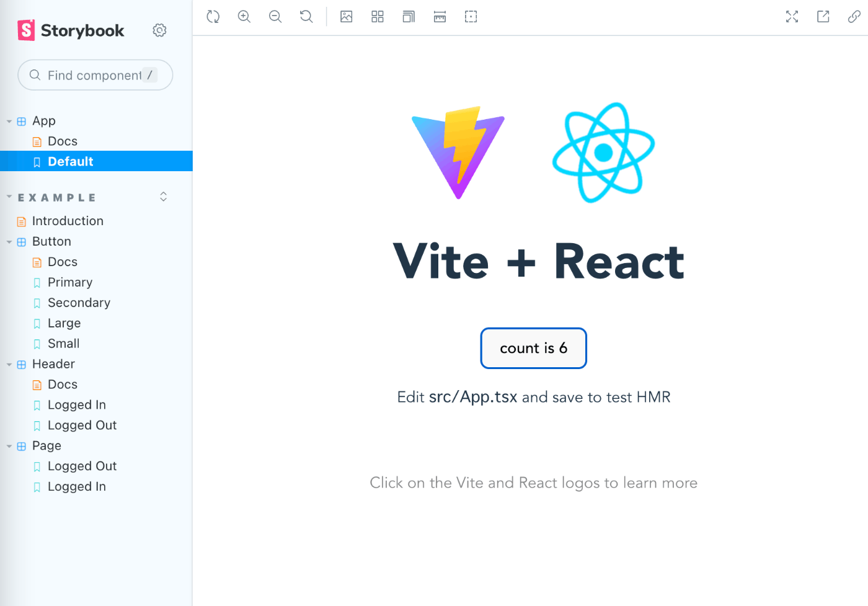The image size is (868, 606).
Task: Open canvas in new tab
Action: click(823, 17)
